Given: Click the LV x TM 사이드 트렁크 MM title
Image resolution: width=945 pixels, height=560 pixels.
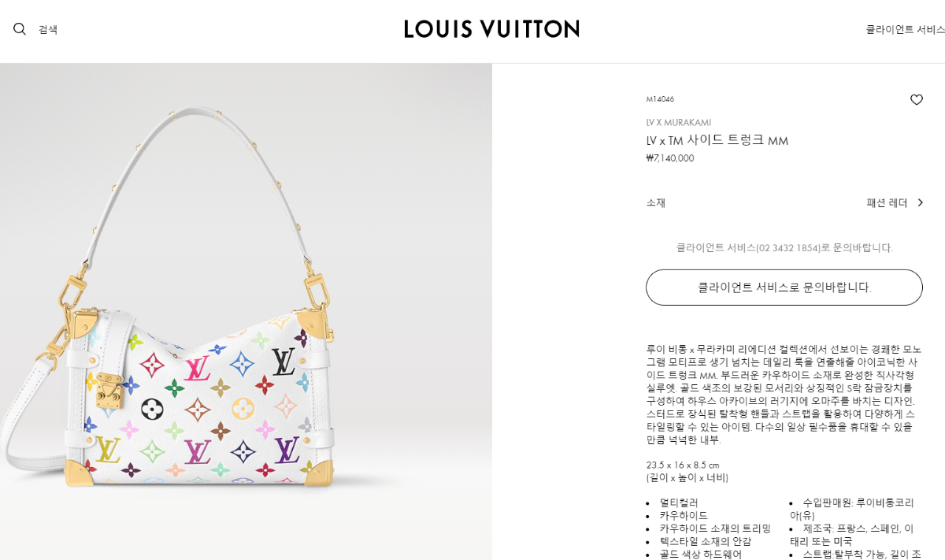Looking at the screenshot, I should (717, 140).
